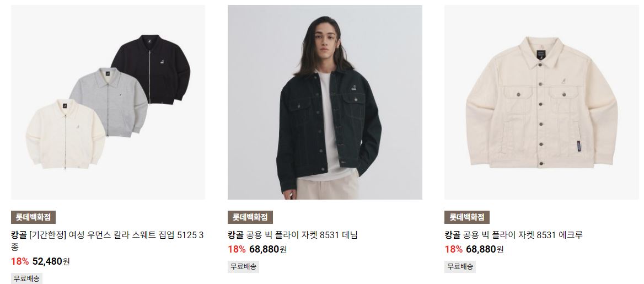Open the ecru trucker jacket product image
The width and height of the screenshot is (644, 284).
[542, 103]
